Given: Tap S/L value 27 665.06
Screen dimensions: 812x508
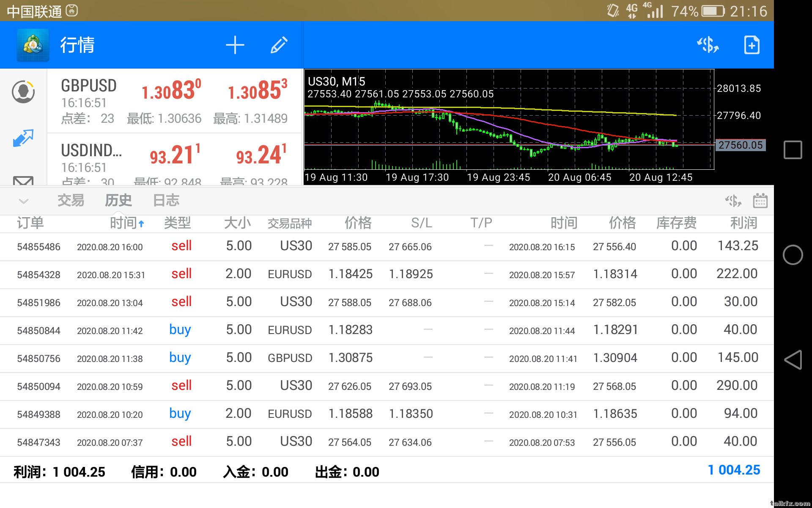Looking at the screenshot, I should coord(410,247).
